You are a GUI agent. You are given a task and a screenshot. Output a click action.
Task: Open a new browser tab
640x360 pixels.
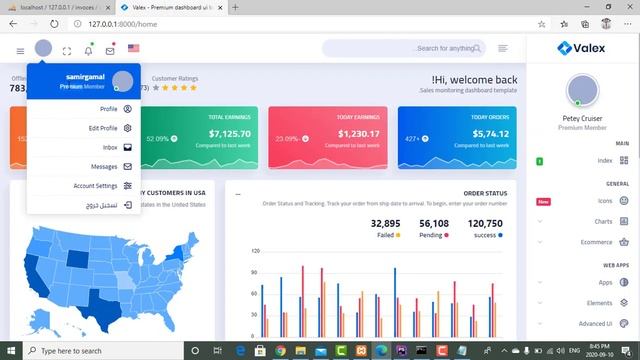pyautogui.click(x=235, y=7)
